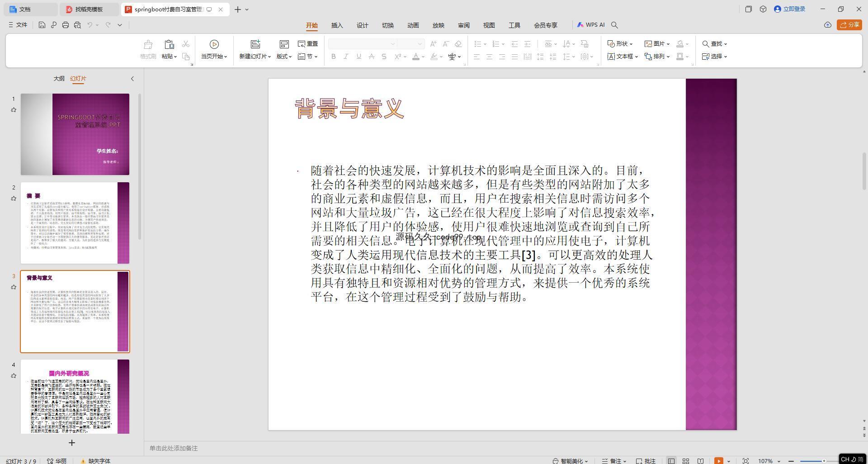Click the Print icon in quick toolbar
Screen dimensions: 868x464
[x=66, y=25]
